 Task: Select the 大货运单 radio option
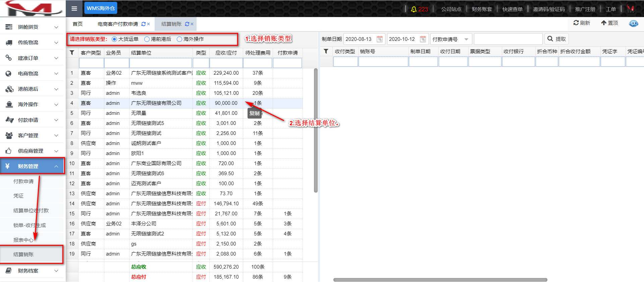(x=114, y=39)
